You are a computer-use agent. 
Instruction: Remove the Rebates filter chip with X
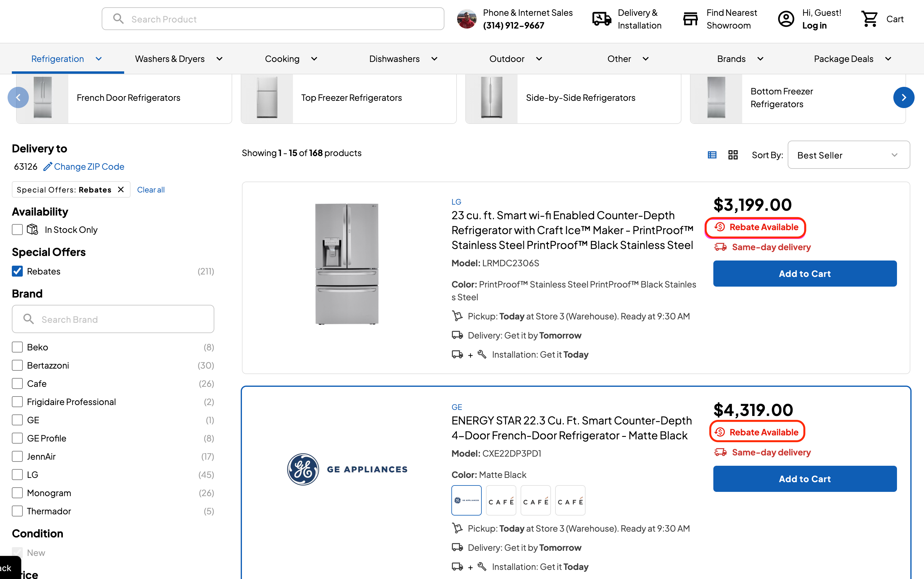tap(121, 189)
